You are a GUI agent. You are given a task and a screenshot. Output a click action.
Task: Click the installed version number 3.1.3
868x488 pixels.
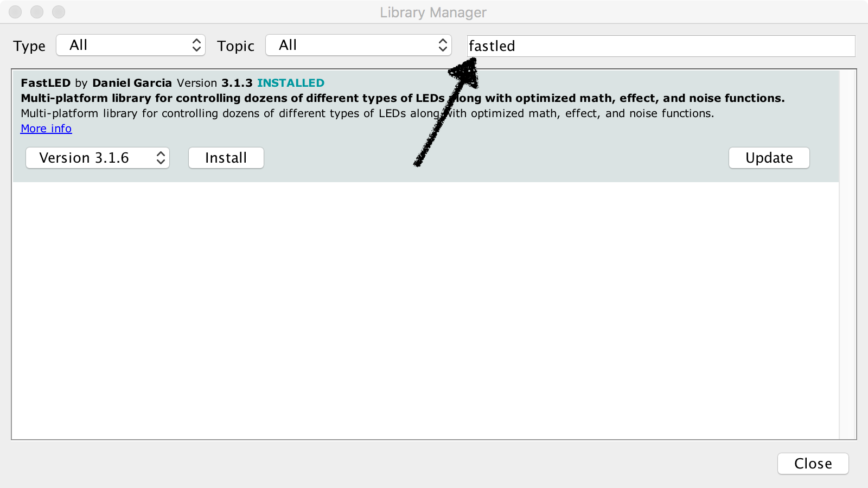[x=237, y=83]
